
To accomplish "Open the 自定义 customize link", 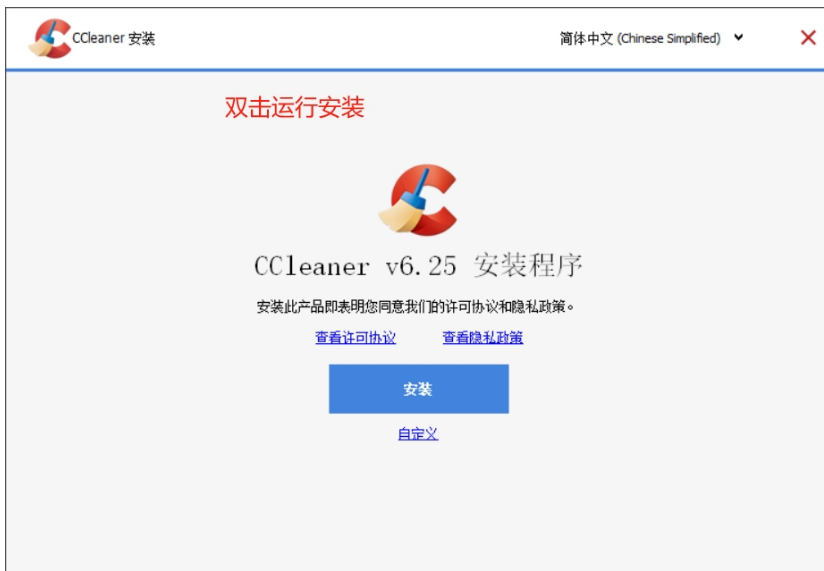I will click(418, 433).
